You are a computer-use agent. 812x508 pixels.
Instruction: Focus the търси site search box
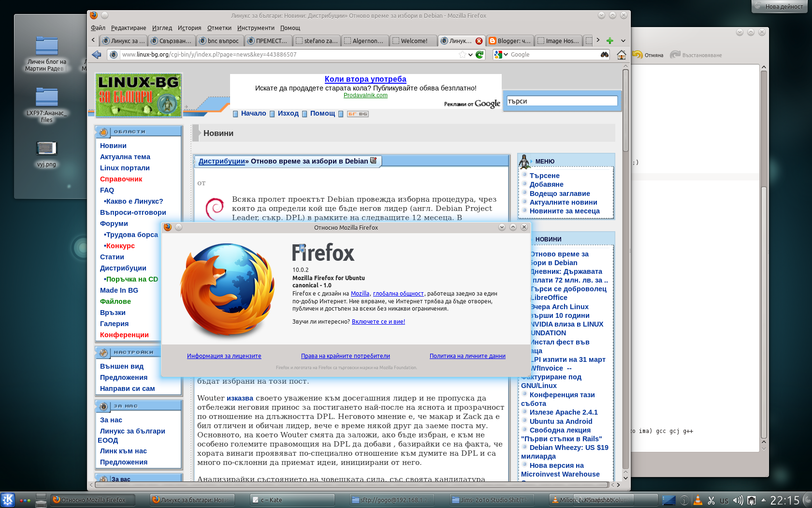coord(562,101)
